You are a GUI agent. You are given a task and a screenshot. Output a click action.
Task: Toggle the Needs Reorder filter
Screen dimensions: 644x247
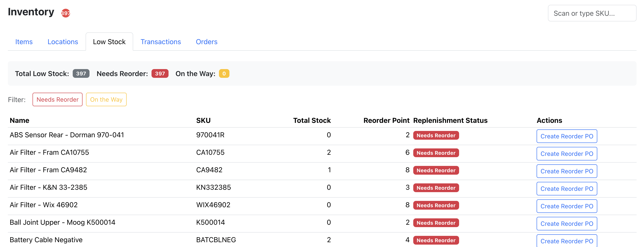click(x=57, y=100)
